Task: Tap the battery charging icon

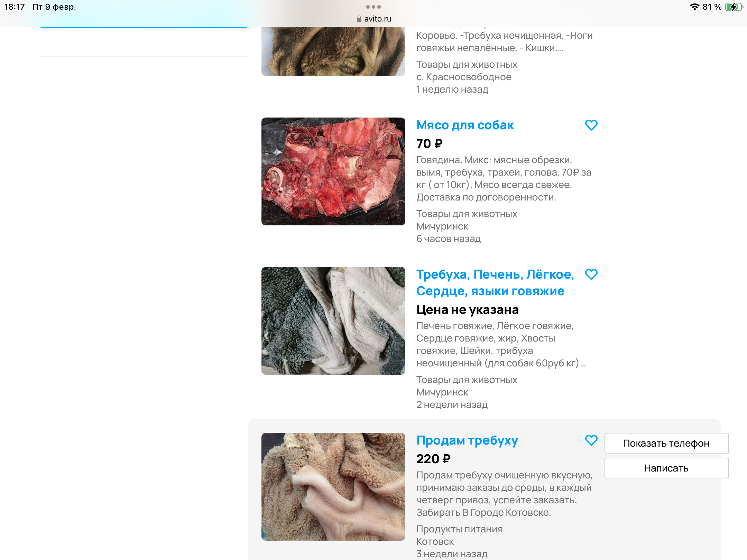Action: coord(733,7)
